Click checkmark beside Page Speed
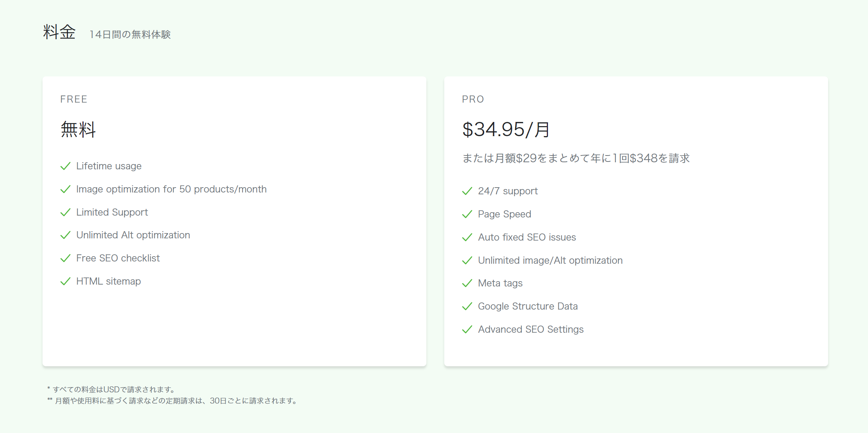Screen dimensions: 868x433 [x=467, y=214]
